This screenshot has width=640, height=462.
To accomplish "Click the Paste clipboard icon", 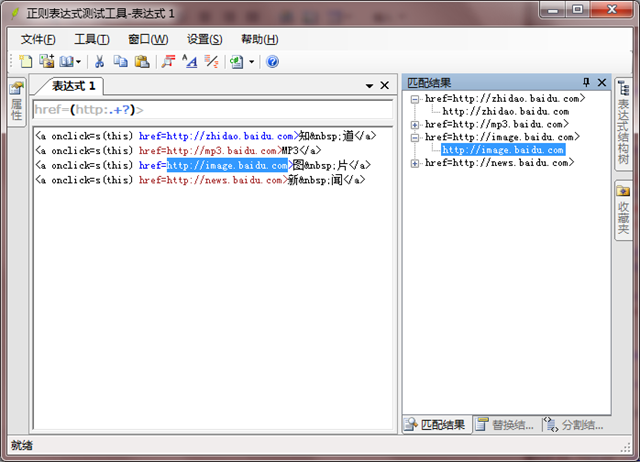I will [x=141, y=62].
